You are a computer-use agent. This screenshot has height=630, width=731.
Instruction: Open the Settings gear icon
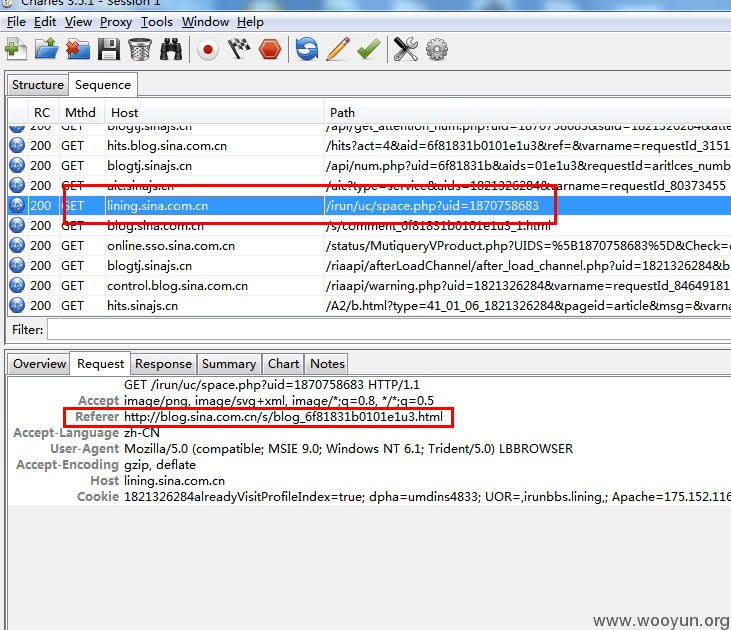tap(437, 49)
